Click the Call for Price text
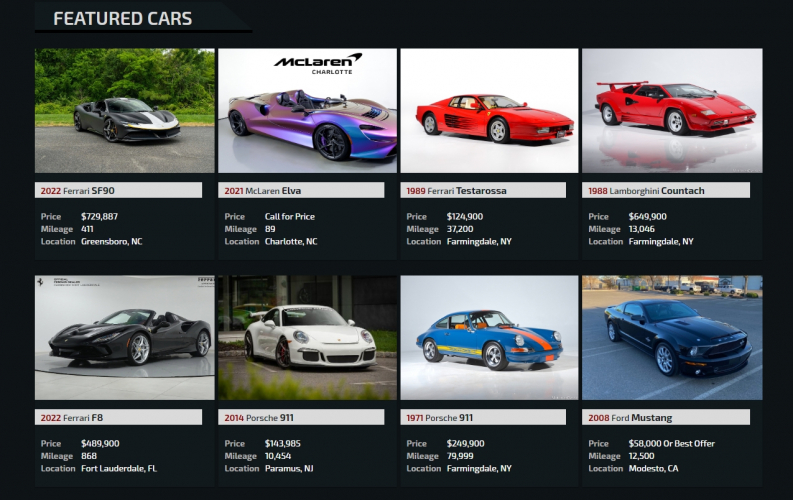Screen dimensions: 793x500 [x=290, y=216]
